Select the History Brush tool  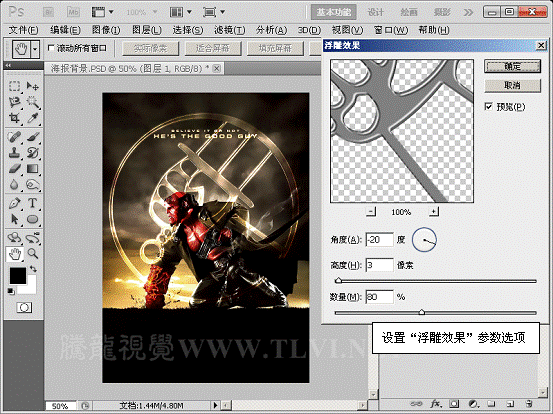[32, 153]
